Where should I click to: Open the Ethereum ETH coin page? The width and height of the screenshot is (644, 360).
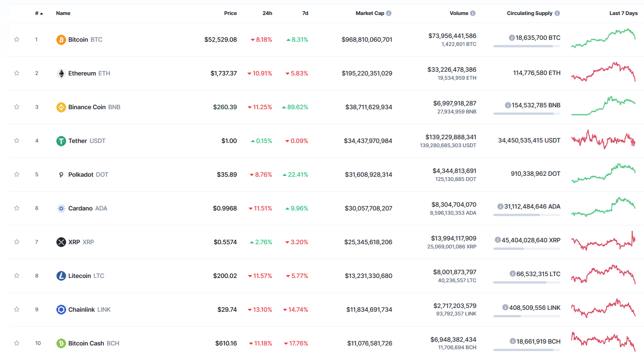(x=89, y=74)
